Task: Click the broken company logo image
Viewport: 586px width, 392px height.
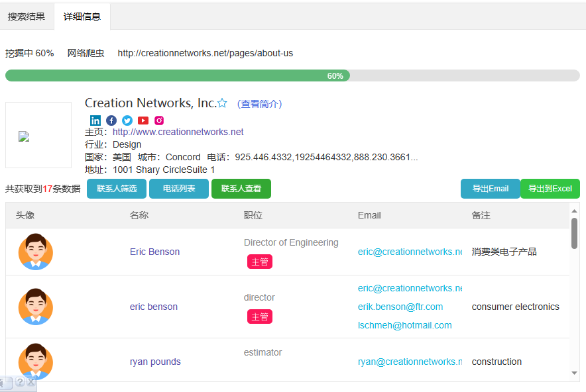Action: [24, 136]
